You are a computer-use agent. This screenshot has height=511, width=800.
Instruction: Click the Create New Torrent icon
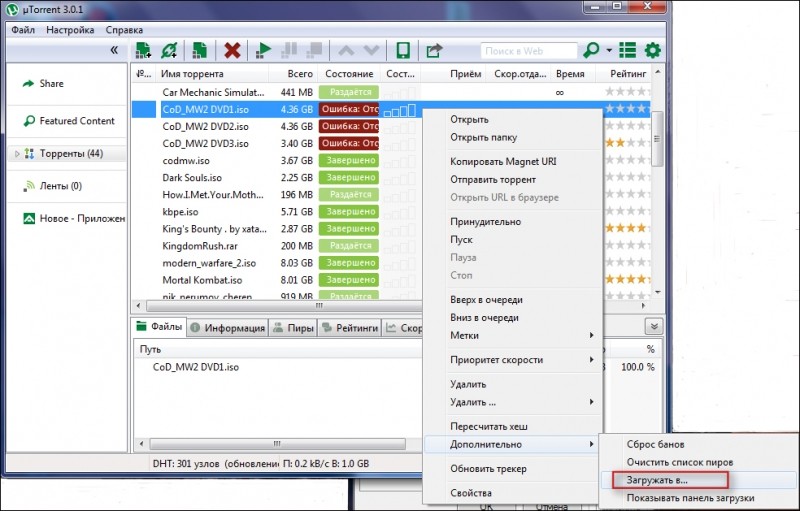tap(199, 50)
